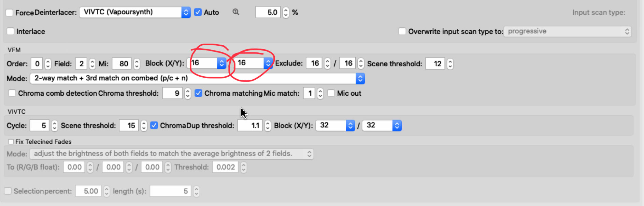This screenshot has width=644, height=206.
Task: Open VIVTC Block X dropdown set to 32
Action: [x=335, y=125]
